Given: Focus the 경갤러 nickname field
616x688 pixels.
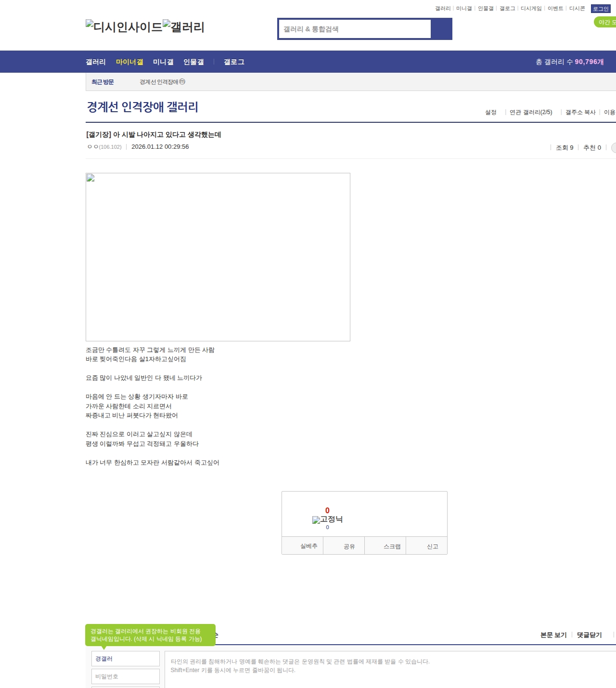Looking at the screenshot, I should (x=126, y=659).
